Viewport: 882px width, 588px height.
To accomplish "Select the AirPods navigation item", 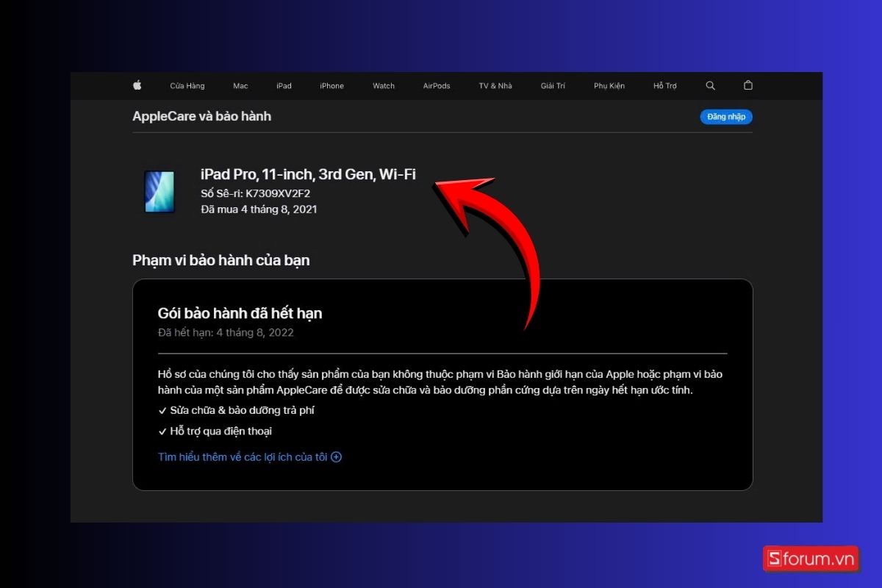I will click(x=436, y=85).
